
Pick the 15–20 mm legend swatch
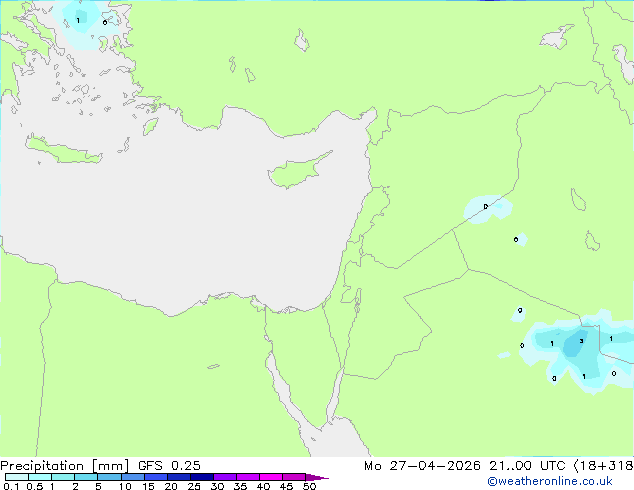tap(155, 477)
